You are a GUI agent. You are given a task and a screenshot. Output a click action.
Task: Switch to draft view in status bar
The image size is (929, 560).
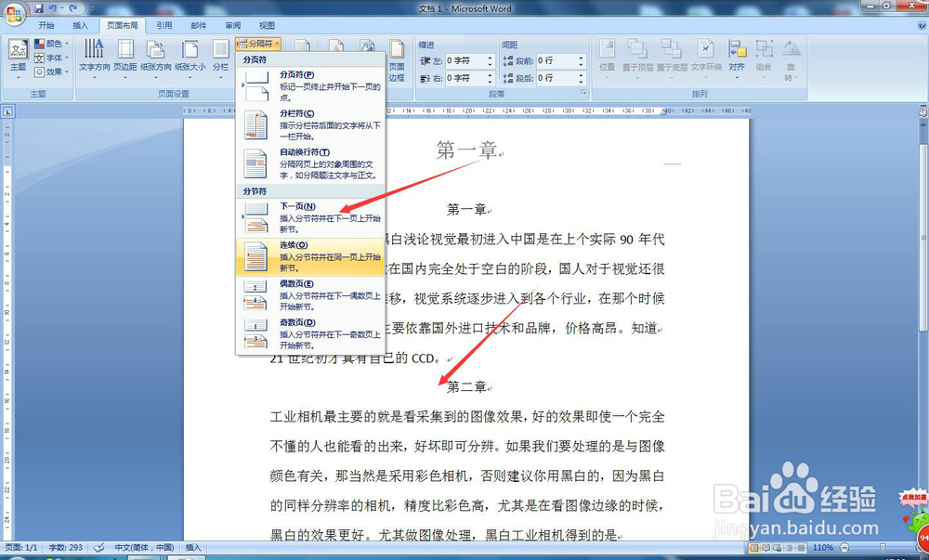click(801, 547)
